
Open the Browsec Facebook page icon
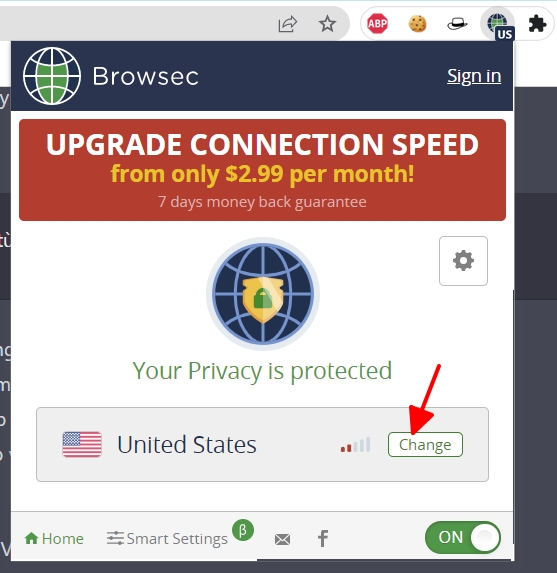point(323,538)
